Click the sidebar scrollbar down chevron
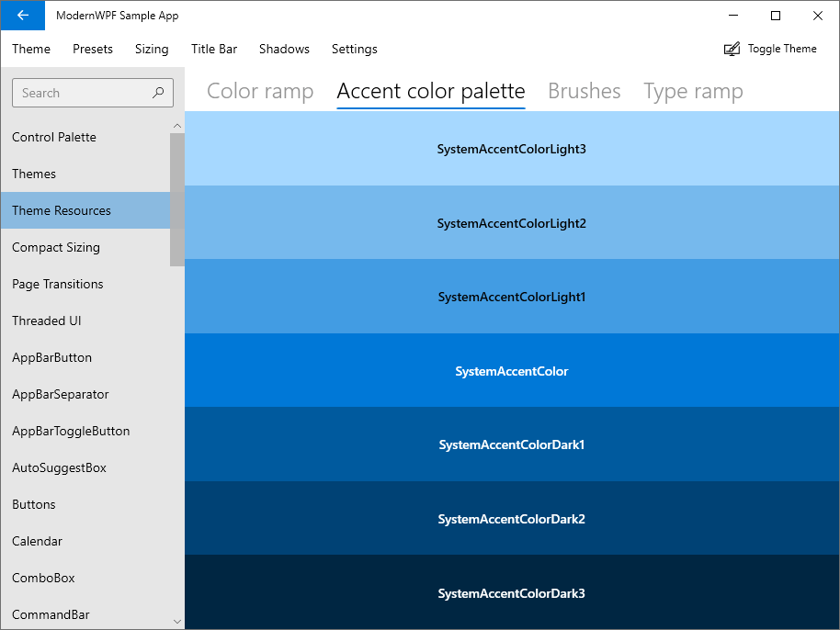Screen dimensions: 840x630 (x=176, y=621)
